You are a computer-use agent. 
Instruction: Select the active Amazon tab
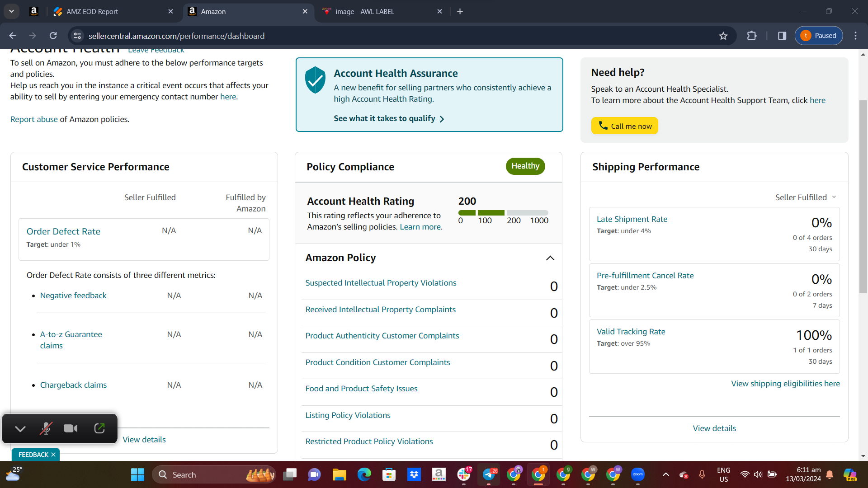point(249,11)
